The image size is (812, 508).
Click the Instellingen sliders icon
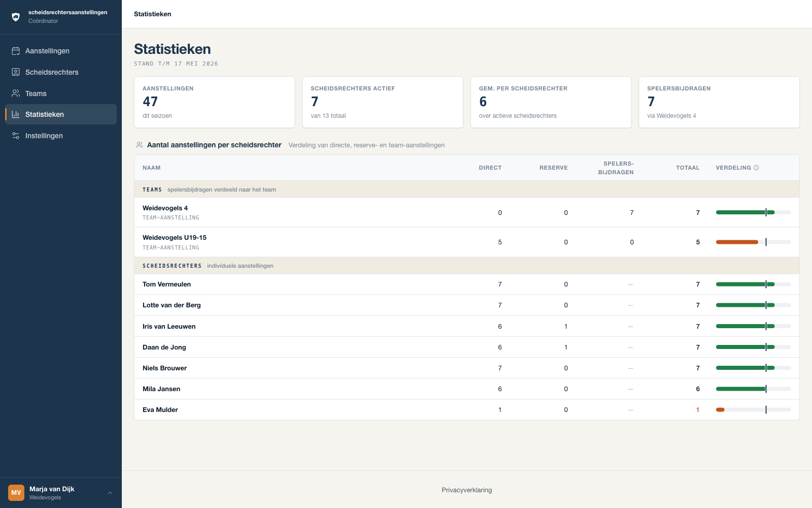[16, 136]
